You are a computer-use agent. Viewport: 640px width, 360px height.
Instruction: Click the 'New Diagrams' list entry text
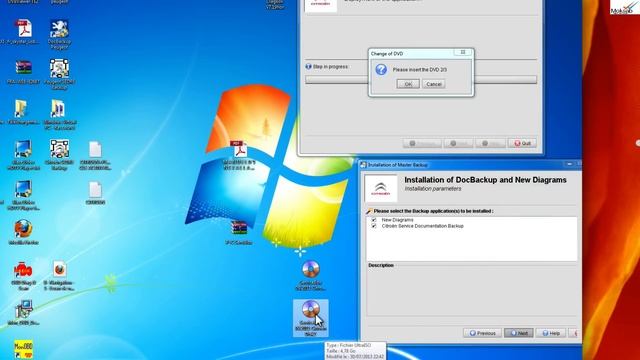[x=397, y=220]
